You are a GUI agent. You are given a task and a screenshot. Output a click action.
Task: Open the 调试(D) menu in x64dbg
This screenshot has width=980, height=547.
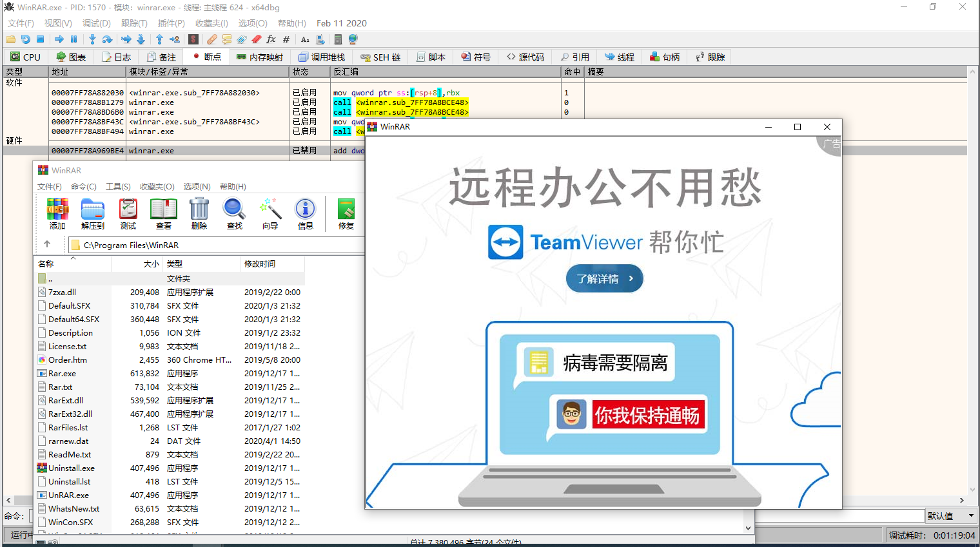pyautogui.click(x=96, y=23)
